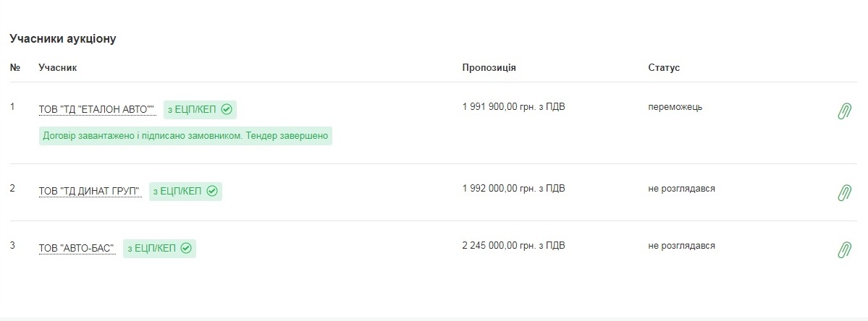
Task: Click the "Учасник" column header
Action: coord(58,67)
